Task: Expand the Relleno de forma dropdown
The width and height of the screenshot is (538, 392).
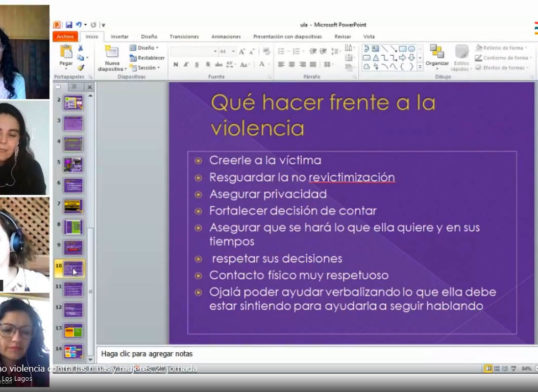Action: click(501, 48)
